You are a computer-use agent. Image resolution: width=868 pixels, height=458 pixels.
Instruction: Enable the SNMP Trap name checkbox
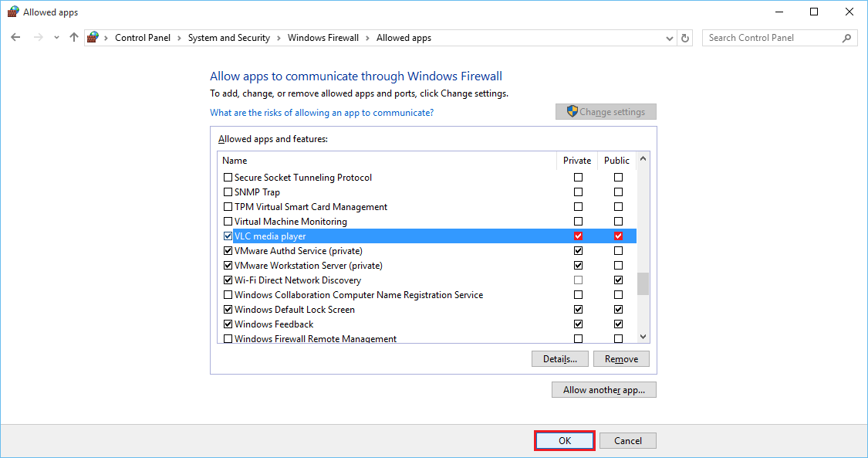[228, 192]
